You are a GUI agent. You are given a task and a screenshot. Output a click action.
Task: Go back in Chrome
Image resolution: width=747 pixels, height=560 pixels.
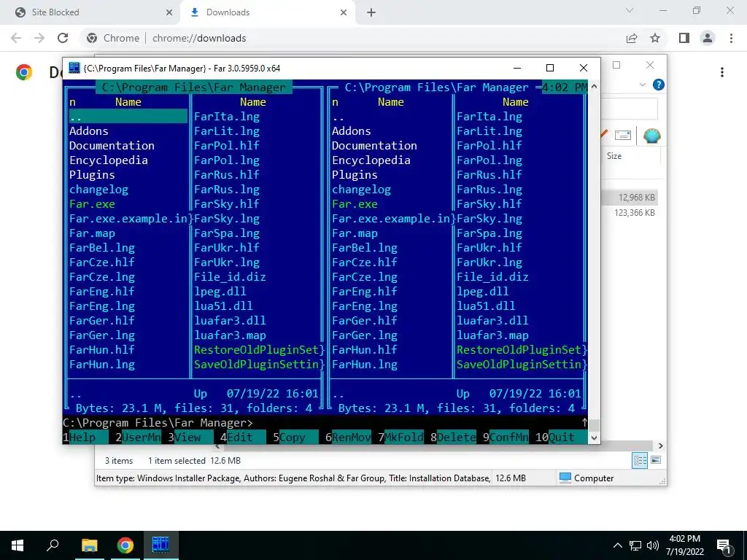tap(16, 38)
